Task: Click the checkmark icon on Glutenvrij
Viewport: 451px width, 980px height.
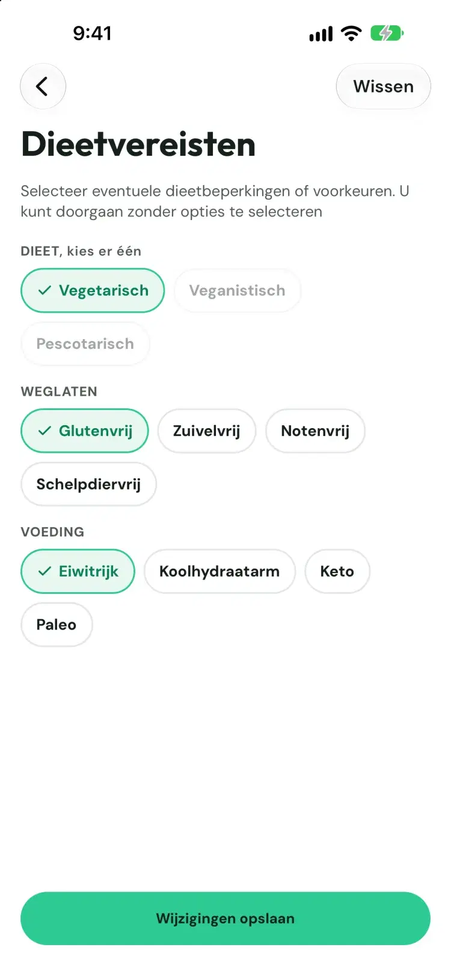Action: click(44, 431)
